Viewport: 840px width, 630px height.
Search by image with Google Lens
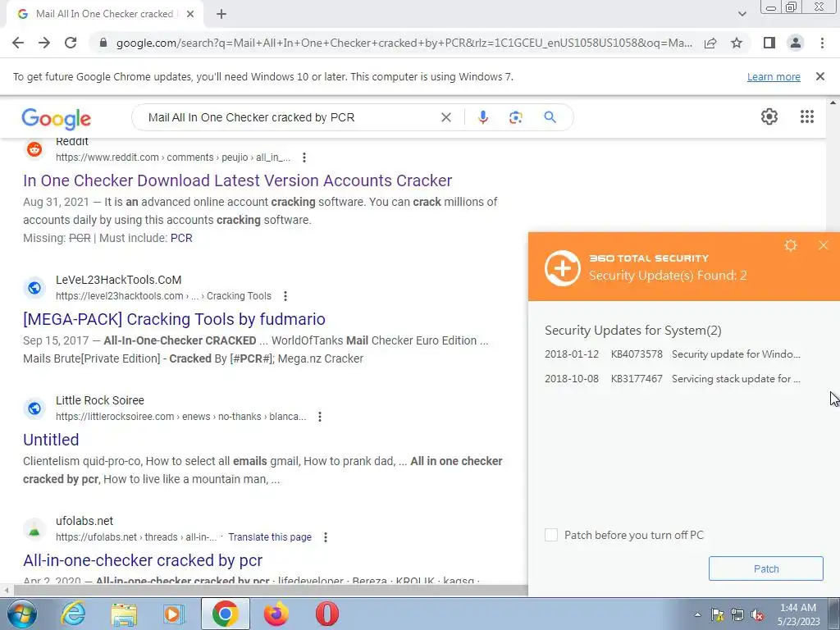515,117
